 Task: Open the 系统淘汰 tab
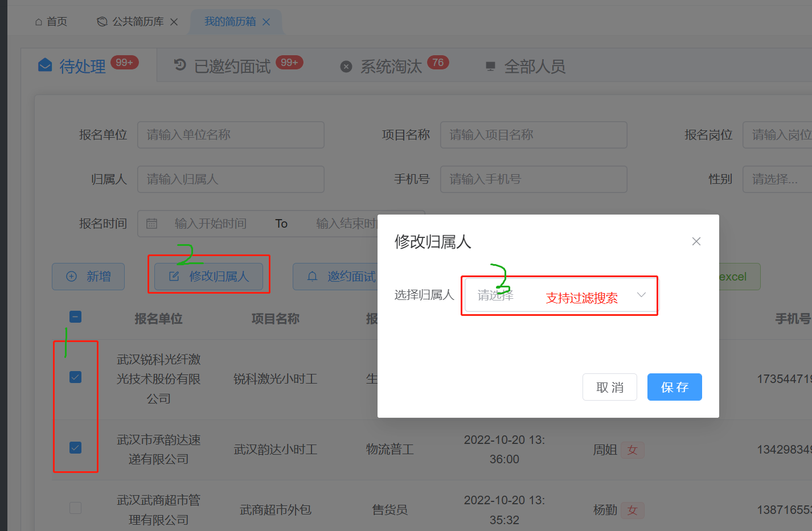pos(391,67)
